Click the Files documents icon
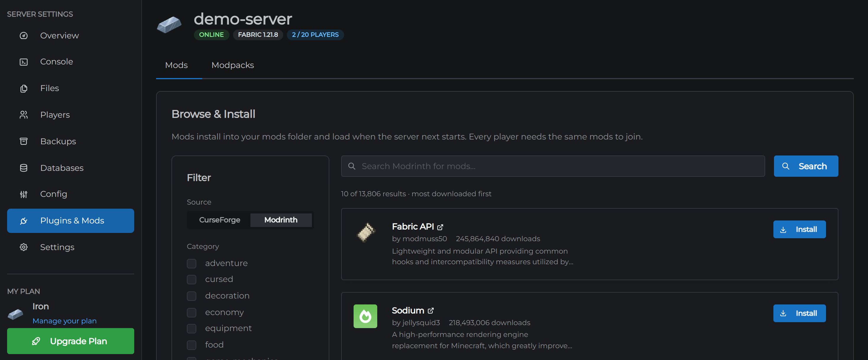 (24, 88)
